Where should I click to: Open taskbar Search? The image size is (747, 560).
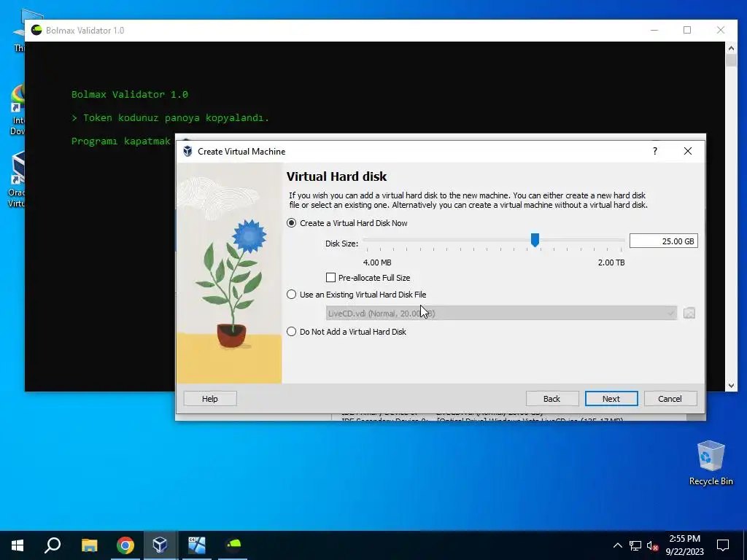(53, 545)
